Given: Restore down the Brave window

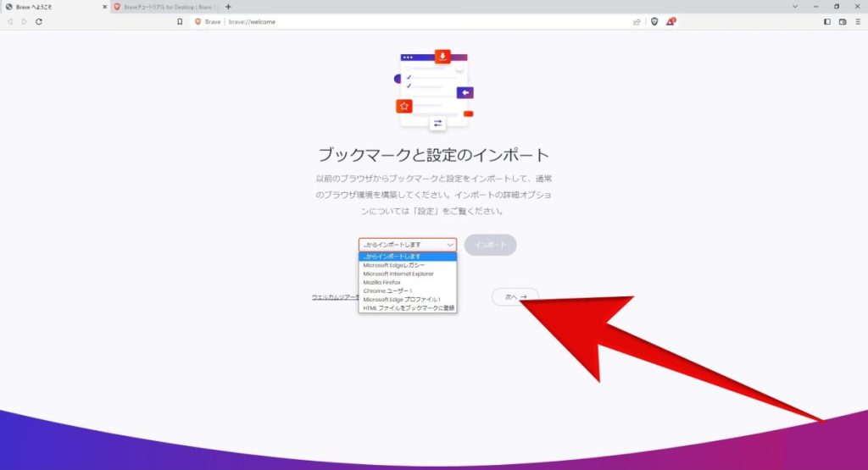Looking at the screenshot, I should coord(837,7).
